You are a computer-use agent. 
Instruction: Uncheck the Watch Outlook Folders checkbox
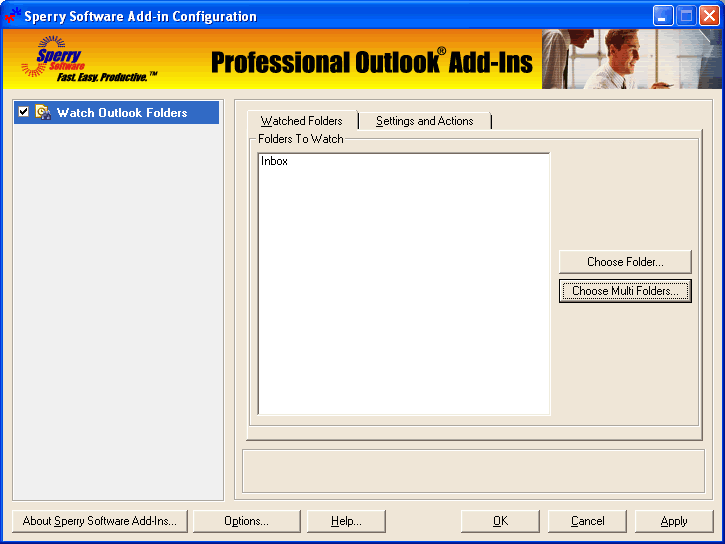(23, 112)
